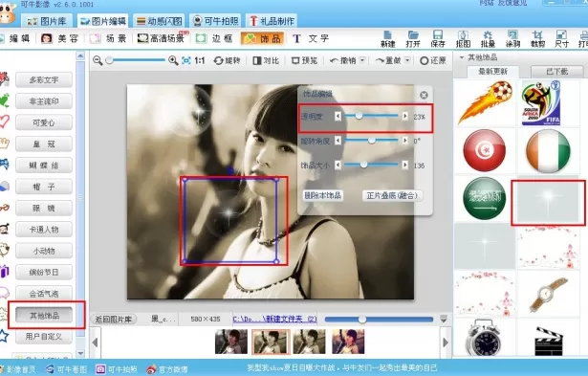
Task: Pick the wristwatch ornament
Action: (548, 295)
